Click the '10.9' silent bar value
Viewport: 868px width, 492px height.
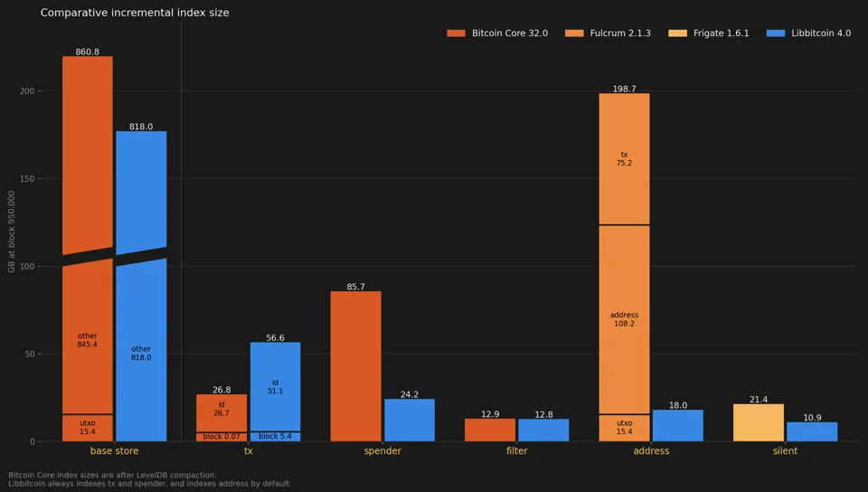coord(812,418)
